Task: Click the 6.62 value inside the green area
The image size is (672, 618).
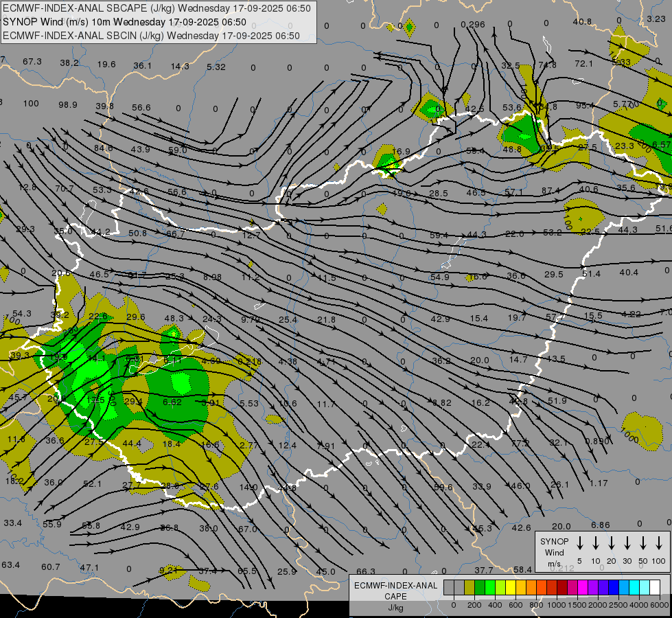Action: tap(172, 402)
